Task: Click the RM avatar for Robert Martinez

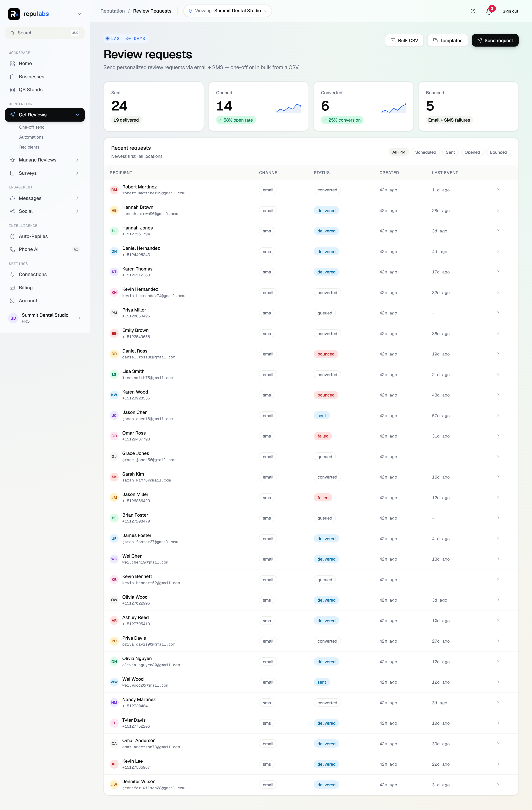Action: tap(114, 190)
